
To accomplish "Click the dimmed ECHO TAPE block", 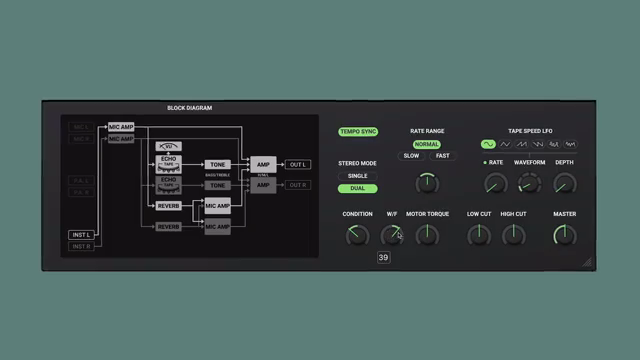I will [x=169, y=185].
